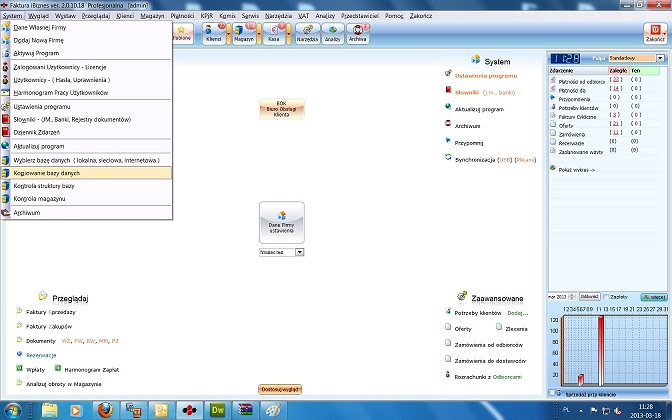Screen dimensions: 672x420
Task: Click the BOK Biuro Obsługi Klienta tile
Action: tap(282, 109)
